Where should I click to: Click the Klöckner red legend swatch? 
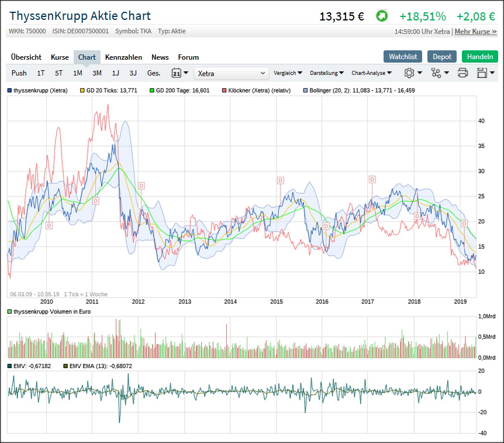[x=225, y=91]
